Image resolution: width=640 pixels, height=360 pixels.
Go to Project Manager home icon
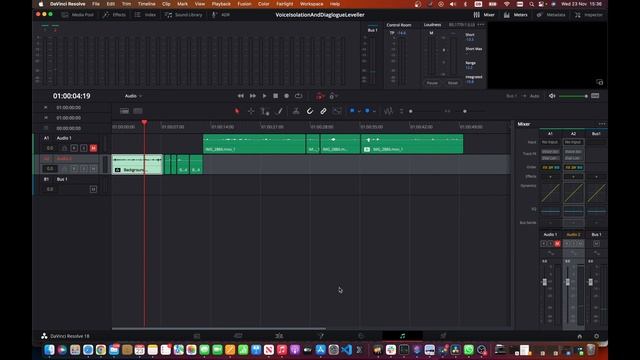pyautogui.click(x=580, y=336)
